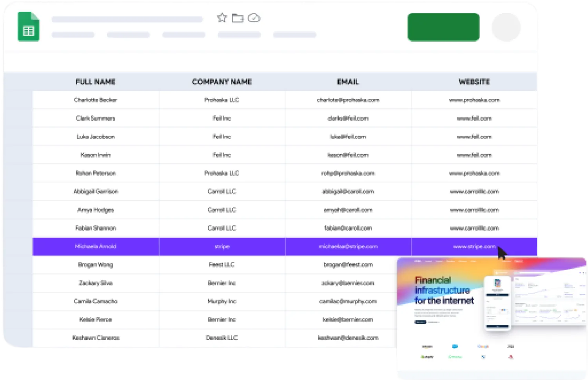Select Bernier Inc in Zackary Silva's row

(222, 283)
